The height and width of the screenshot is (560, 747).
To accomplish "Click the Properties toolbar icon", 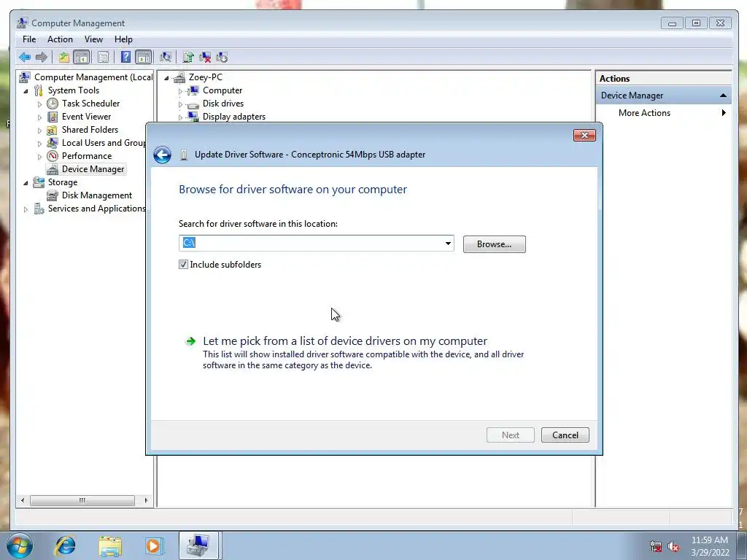I will (103, 58).
